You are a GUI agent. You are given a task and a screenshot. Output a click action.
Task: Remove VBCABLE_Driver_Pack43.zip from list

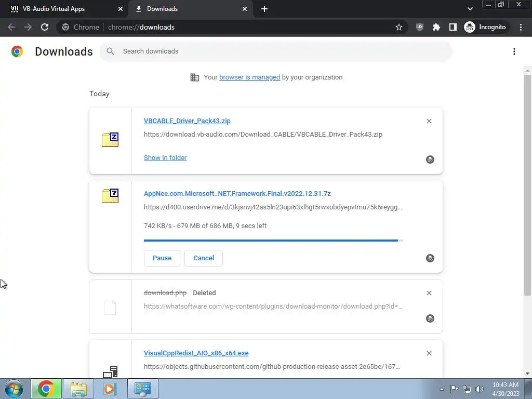pos(429,121)
